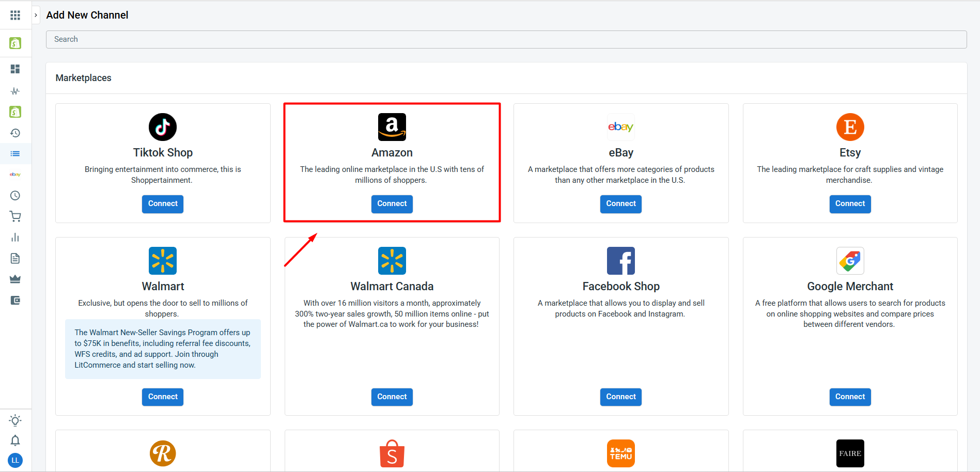Open the apps grid menu icon
Screen dimensions: 980x472
[15, 15]
